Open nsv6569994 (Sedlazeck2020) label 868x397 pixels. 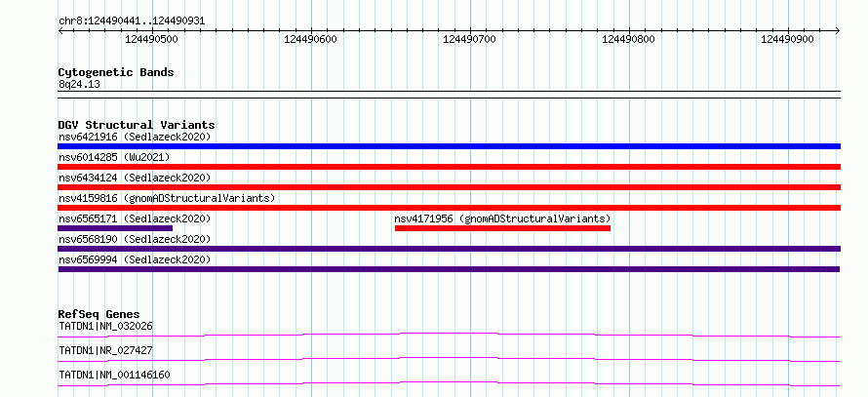(135, 259)
